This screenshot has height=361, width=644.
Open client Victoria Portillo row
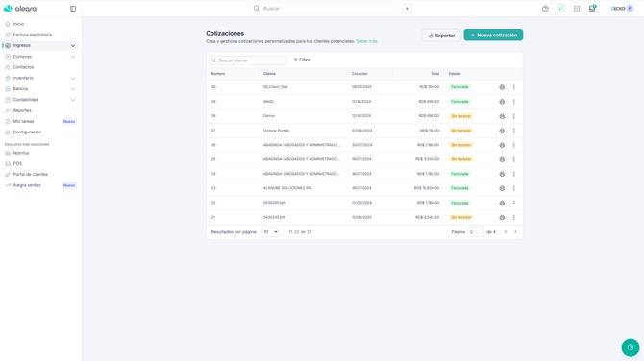point(276,131)
